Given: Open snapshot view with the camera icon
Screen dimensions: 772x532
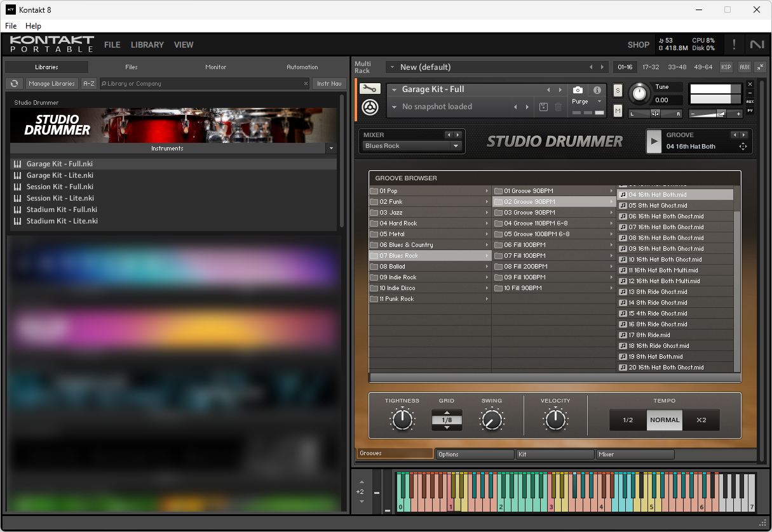Looking at the screenshot, I should (578, 90).
